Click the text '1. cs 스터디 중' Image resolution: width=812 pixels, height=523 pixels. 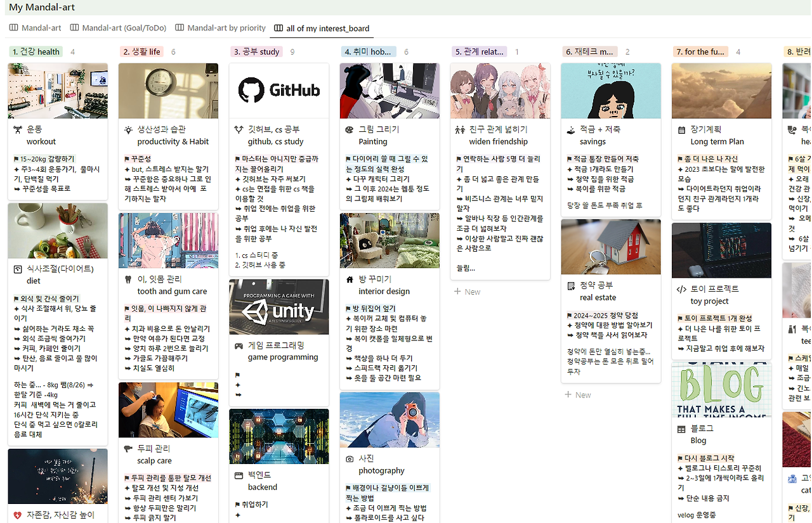255,255
